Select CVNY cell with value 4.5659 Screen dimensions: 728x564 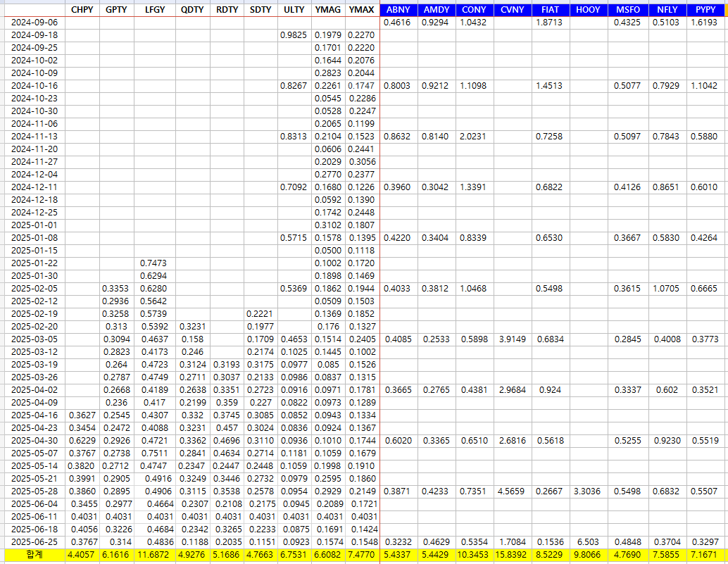point(512,491)
